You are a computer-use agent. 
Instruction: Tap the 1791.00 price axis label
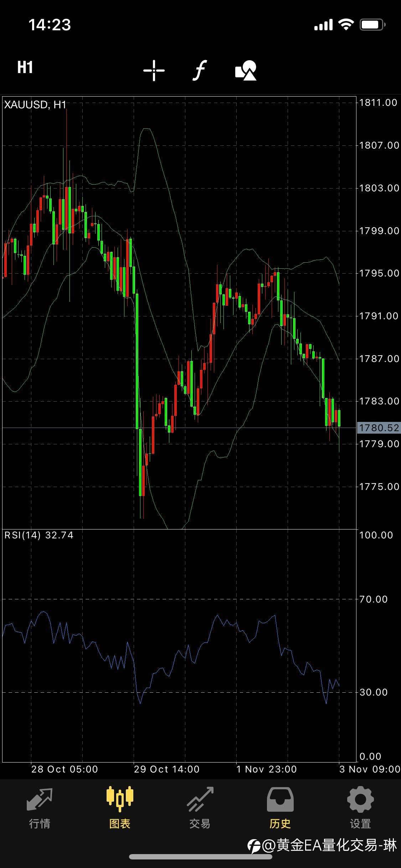click(x=379, y=316)
